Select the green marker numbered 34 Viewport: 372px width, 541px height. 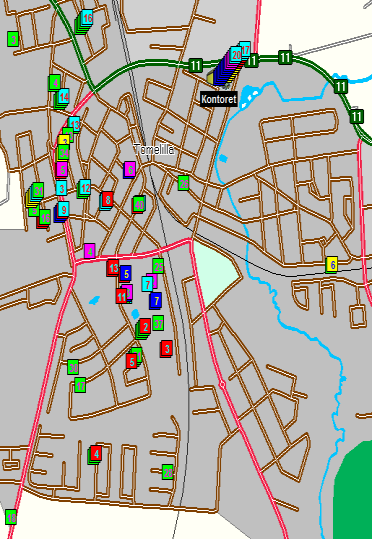64,152
